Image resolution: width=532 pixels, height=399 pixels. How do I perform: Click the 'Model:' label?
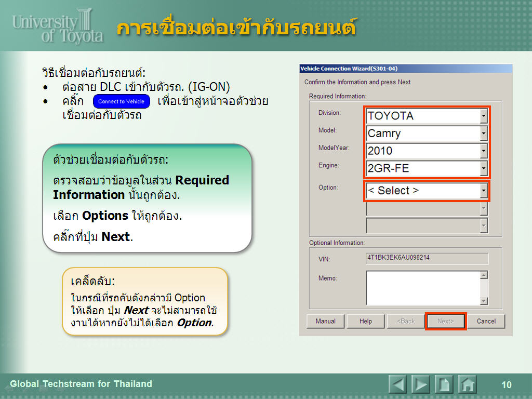327,130
